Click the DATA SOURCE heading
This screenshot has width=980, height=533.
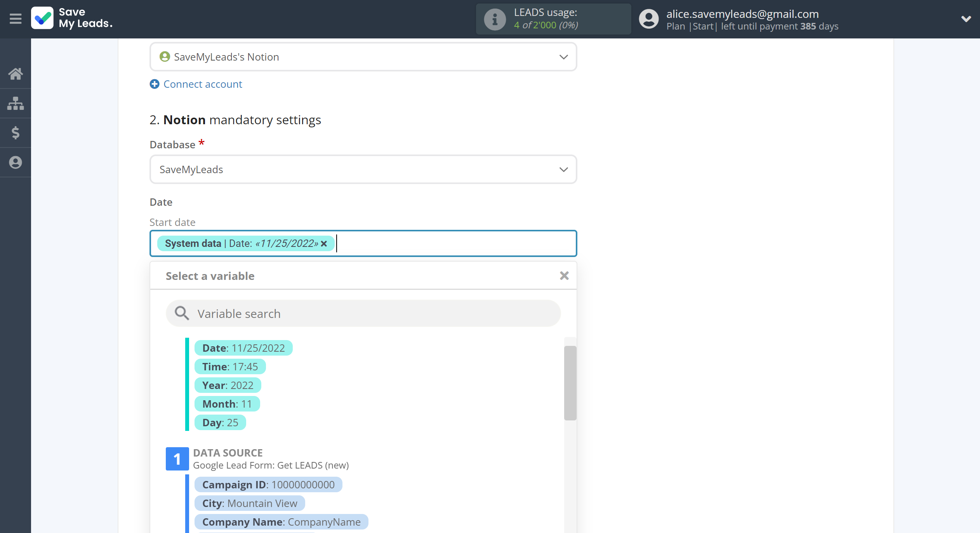point(228,453)
